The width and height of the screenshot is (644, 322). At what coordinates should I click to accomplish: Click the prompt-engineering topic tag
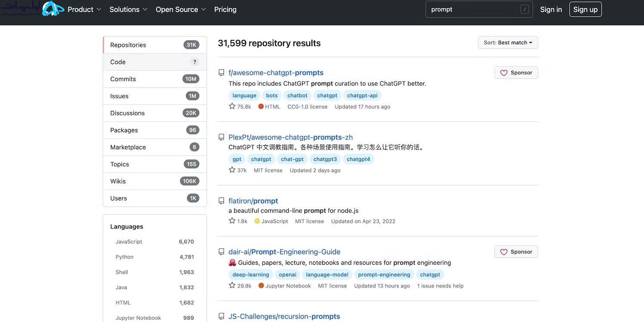tap(384, 275)
